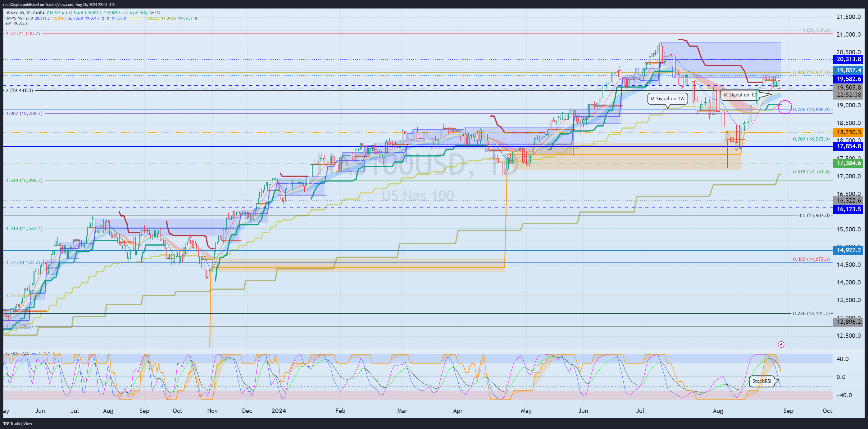The image size is (868, 429).
Task: Select the 19,582.6 price axis label
Action: (848, 79)
